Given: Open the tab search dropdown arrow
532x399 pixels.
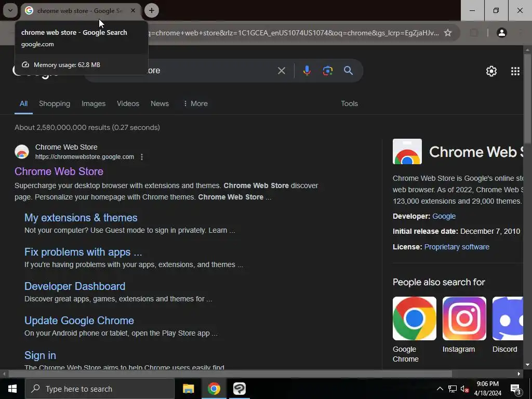Looking at the screenshot, I should click(x=10, y=10).
